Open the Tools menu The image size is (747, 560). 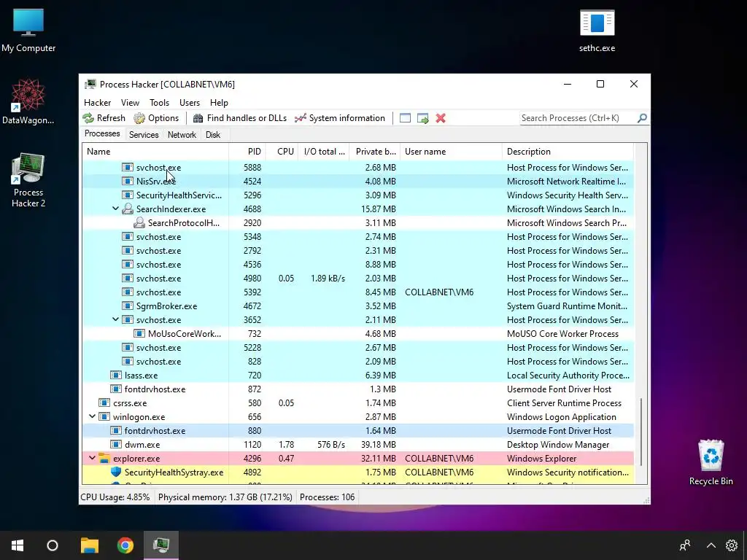[x=159, y=103]
